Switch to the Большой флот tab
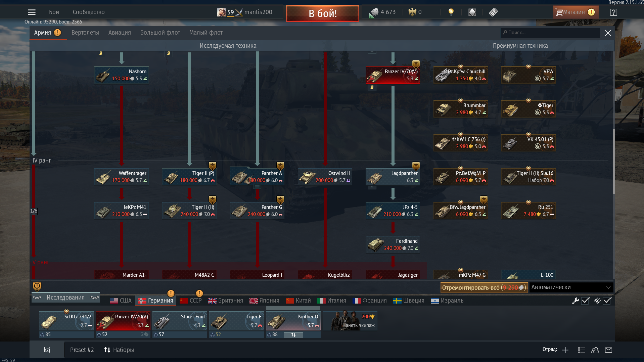This screenshot has width=644, height=362. click(160, 33)
